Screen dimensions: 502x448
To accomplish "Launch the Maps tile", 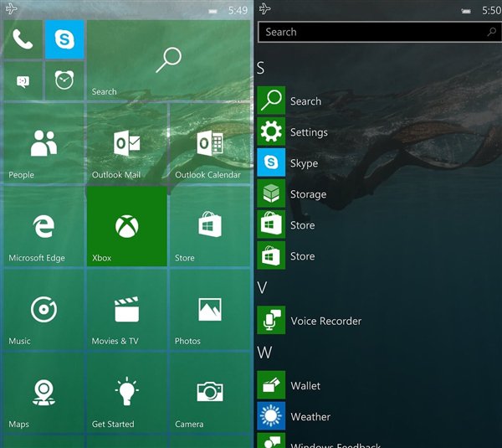I will [44, 392].
